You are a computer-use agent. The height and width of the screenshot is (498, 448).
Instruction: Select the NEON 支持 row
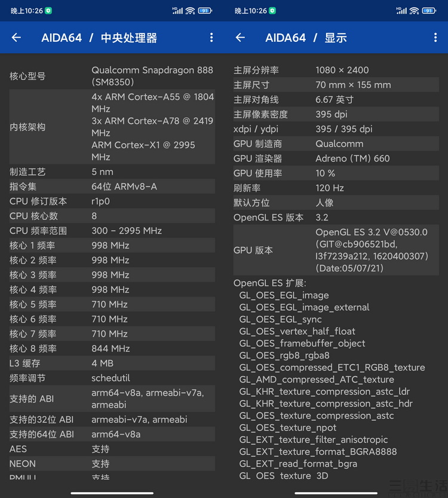point(112,464)
